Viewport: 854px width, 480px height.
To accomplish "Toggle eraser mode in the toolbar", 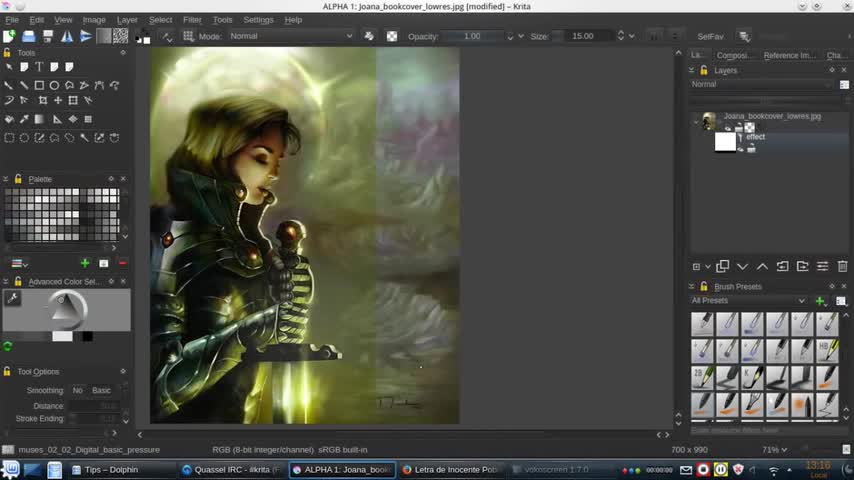I will click(369, 36).
